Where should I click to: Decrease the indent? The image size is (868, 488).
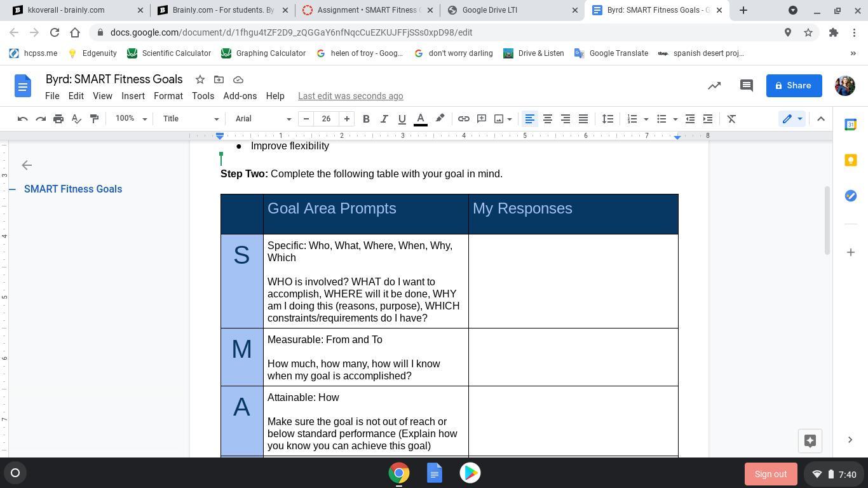tap(690, 119)
